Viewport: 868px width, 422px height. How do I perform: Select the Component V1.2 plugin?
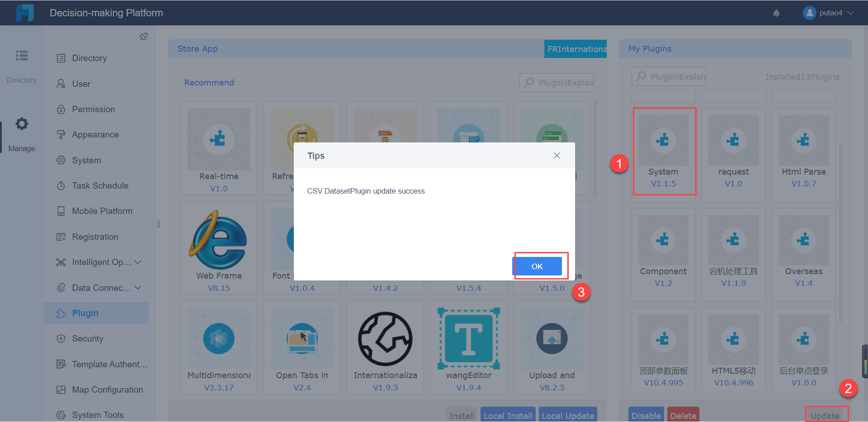(x=664, y=255)
